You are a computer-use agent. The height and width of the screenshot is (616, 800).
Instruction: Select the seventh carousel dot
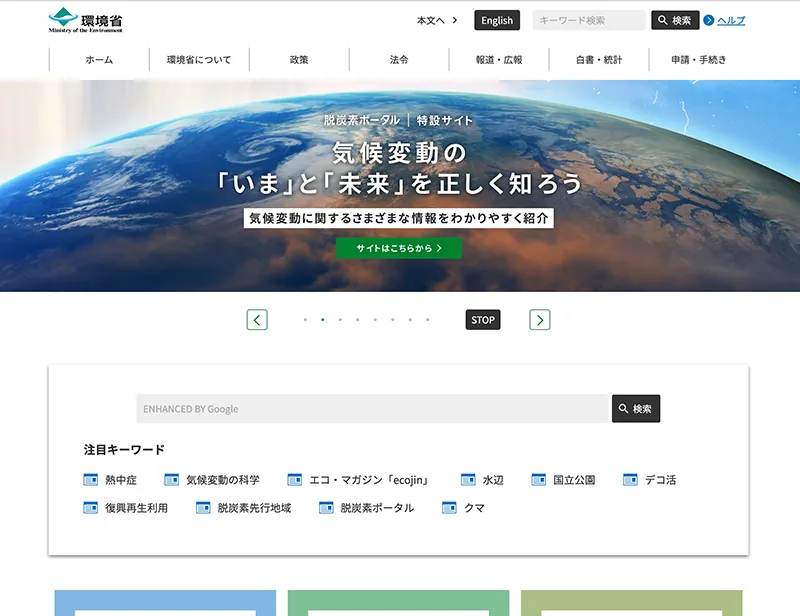pos(410,319)
